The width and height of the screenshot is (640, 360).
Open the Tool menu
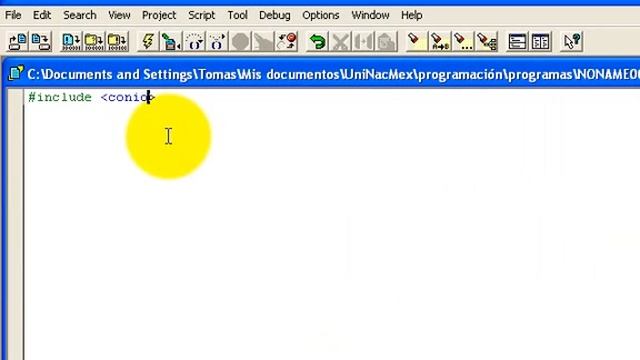[237, 15]
